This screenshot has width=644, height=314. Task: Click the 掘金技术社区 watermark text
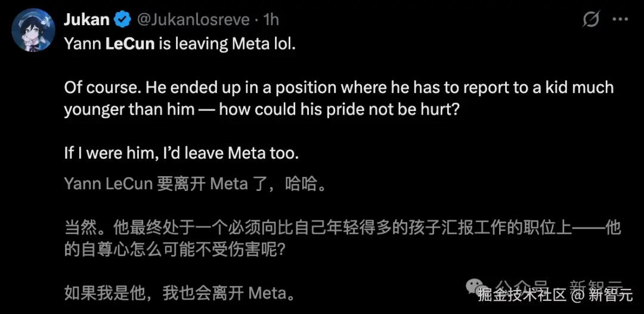[521, 294]
